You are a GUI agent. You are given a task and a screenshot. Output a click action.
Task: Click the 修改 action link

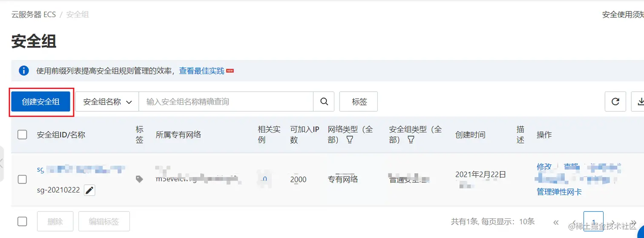(x=544, y=166)
